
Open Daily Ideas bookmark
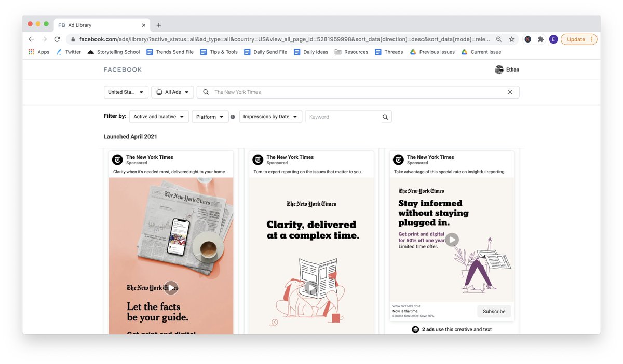(311, 52)
